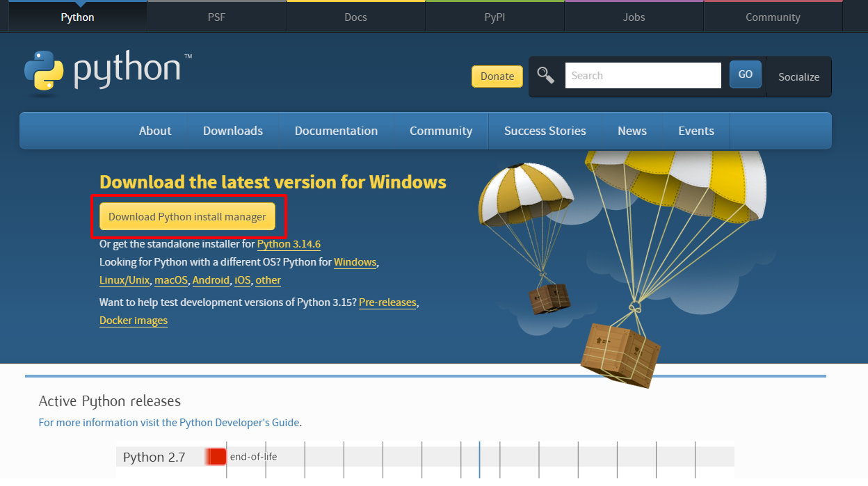Follow the Windows download link

tap(355, 262)
